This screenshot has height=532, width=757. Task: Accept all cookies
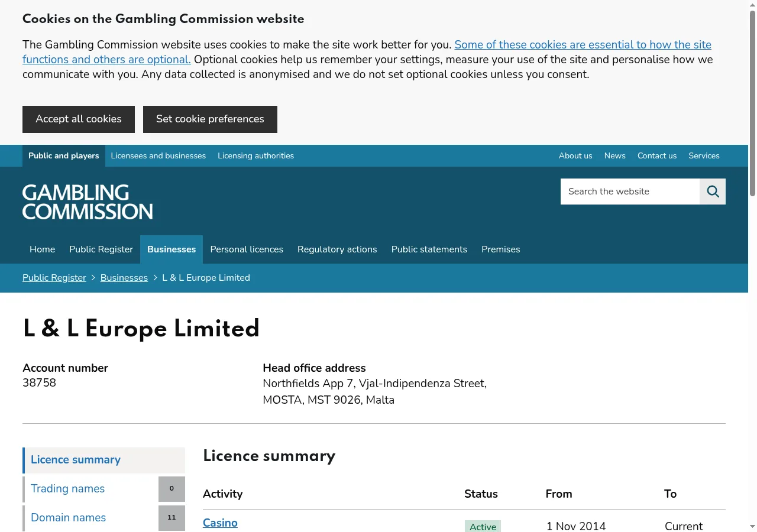79,119
